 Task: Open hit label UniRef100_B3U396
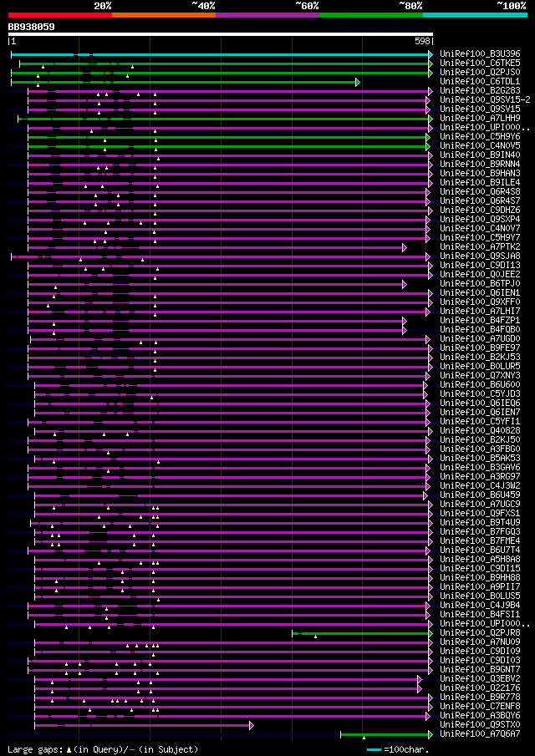[478, 54]
